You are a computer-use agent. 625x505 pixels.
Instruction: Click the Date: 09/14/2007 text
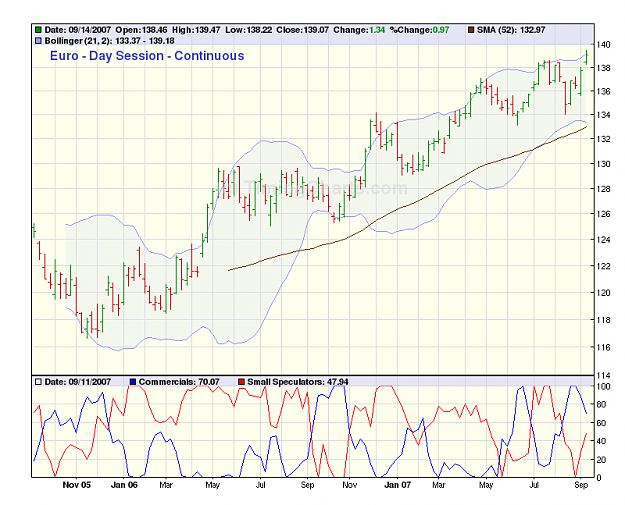[78, 30]
